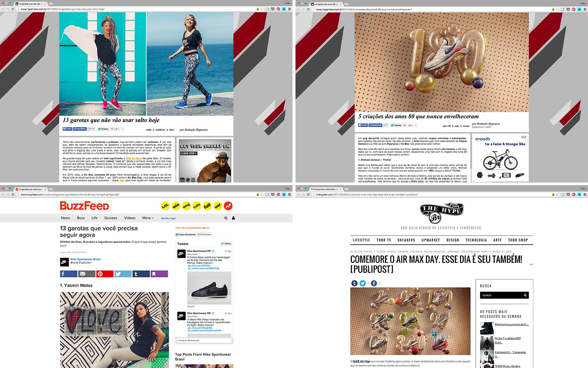Open Chrome hamburger menu in thehypebr.com window

(x=585, y=194)
